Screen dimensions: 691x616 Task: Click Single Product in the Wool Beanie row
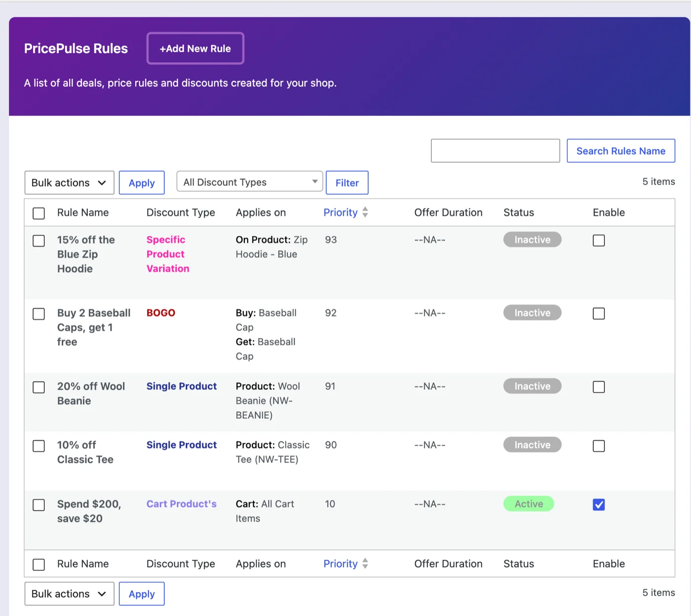pos(182,386)
